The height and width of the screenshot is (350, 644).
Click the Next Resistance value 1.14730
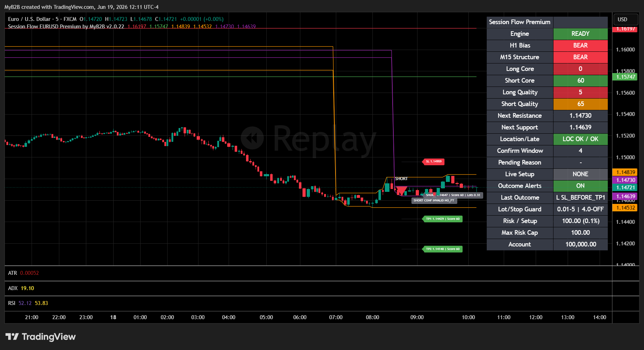pos(580,116)
